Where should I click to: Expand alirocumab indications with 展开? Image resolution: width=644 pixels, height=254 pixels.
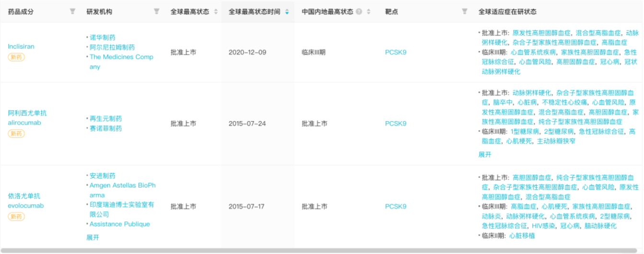click(x=484, y=155)
